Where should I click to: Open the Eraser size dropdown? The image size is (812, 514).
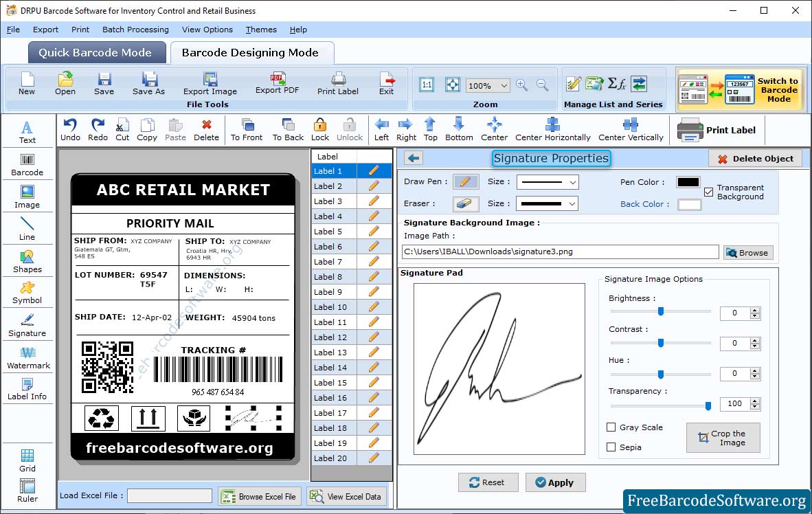pos(572,203)
